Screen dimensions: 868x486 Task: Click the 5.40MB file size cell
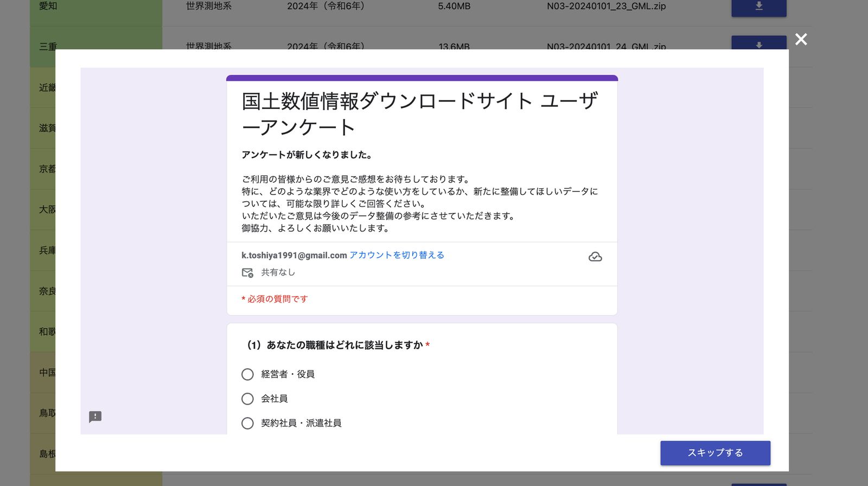click(x=454, y=6)
